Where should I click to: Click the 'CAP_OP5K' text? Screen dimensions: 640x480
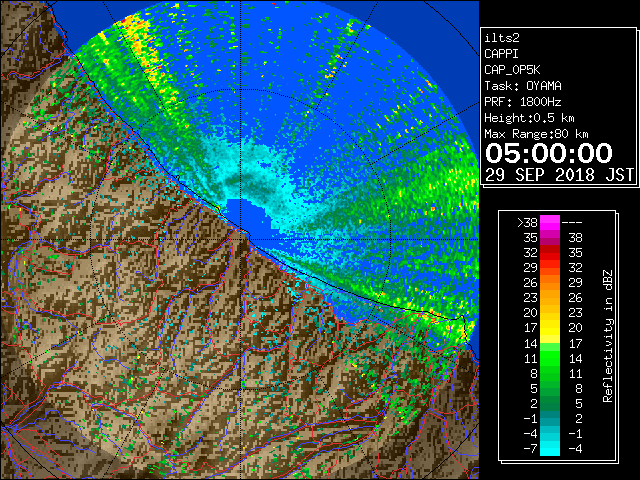click(512, 70)
